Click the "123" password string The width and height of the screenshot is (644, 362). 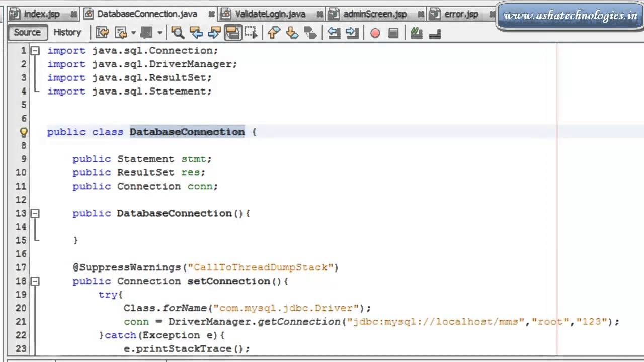coord(592,322)
